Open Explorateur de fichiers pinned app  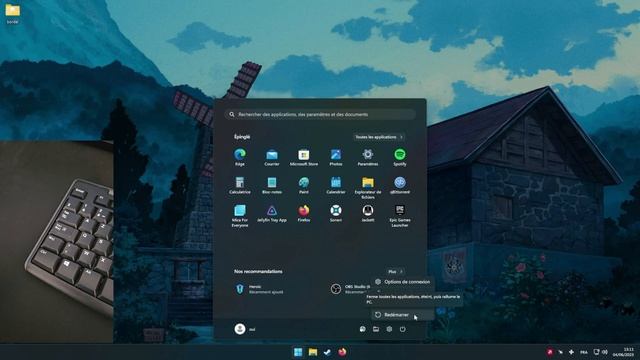(x=367, y=188)
